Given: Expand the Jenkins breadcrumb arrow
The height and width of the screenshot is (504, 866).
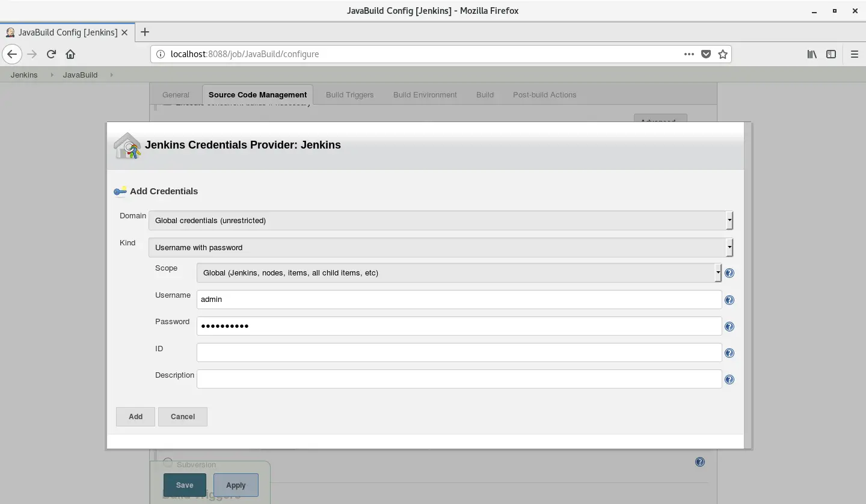Looking at the screenshot, I should [52, 75].
